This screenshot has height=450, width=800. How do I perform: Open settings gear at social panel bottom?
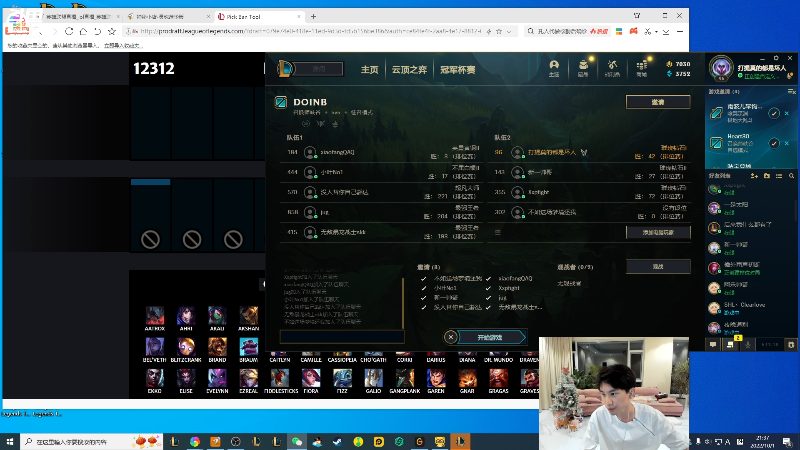click(791, 344)
